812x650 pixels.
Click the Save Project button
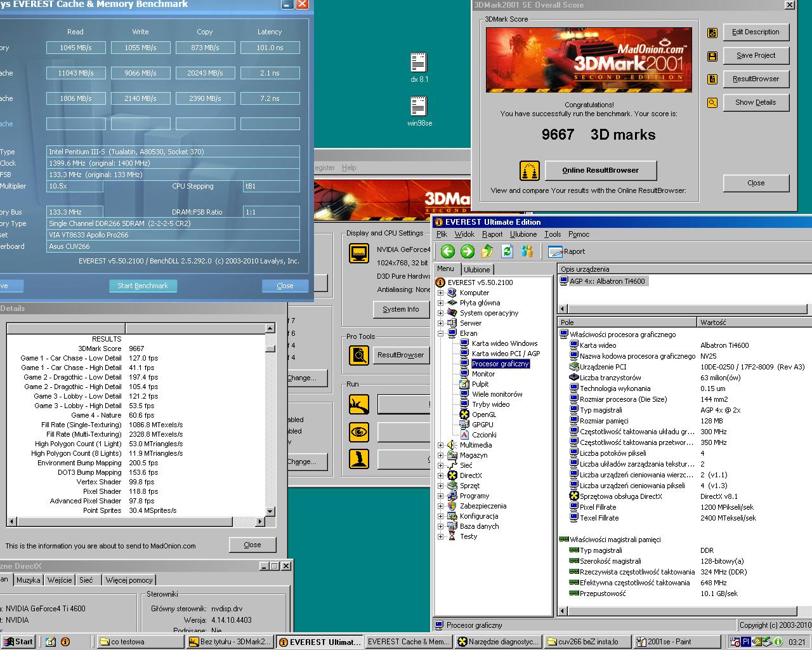pos(756,55)
